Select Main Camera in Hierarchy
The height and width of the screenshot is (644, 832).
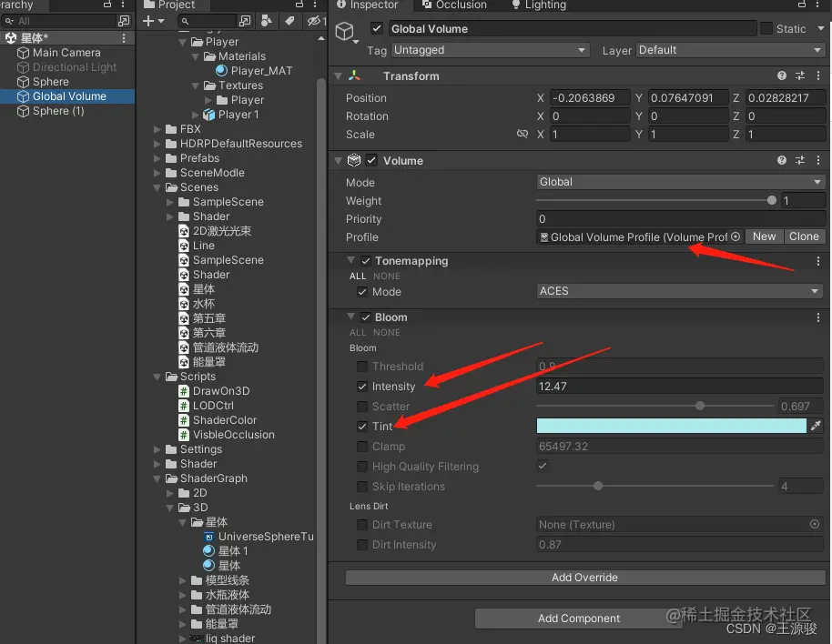coord(66,53)
